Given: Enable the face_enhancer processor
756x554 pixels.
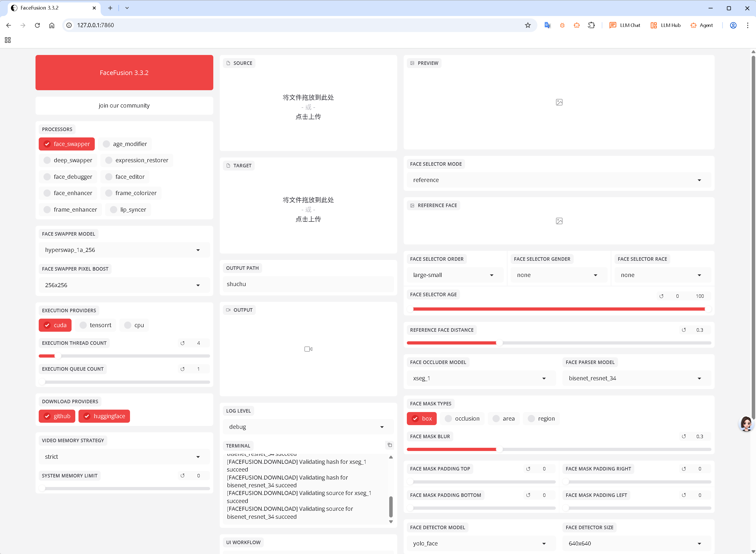Looking at the screenshot, I should [x=68, y=193].
